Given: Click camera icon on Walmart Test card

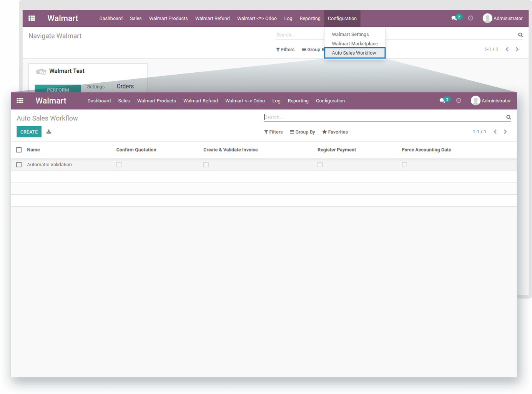Looking at the screenshot, I should pos(41,72).
